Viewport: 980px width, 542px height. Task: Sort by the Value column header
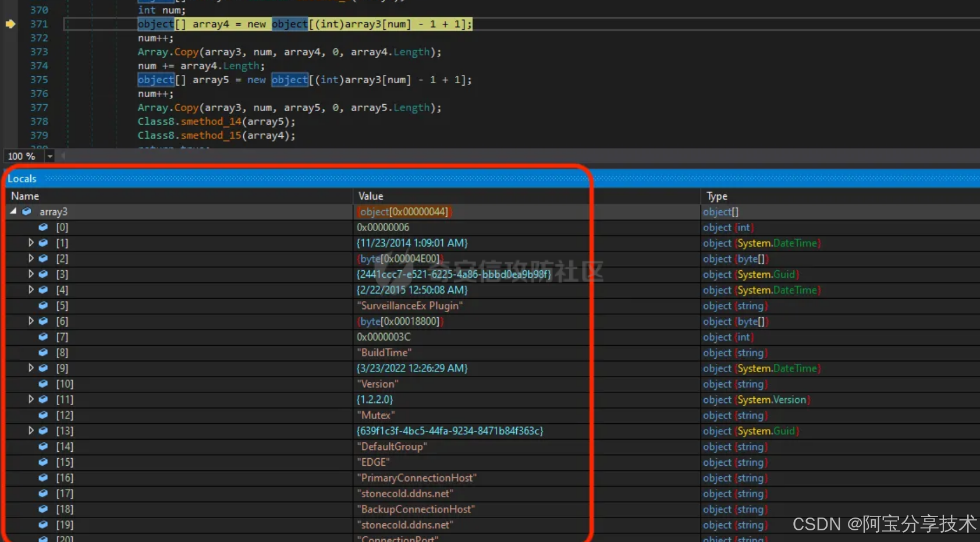371,196
